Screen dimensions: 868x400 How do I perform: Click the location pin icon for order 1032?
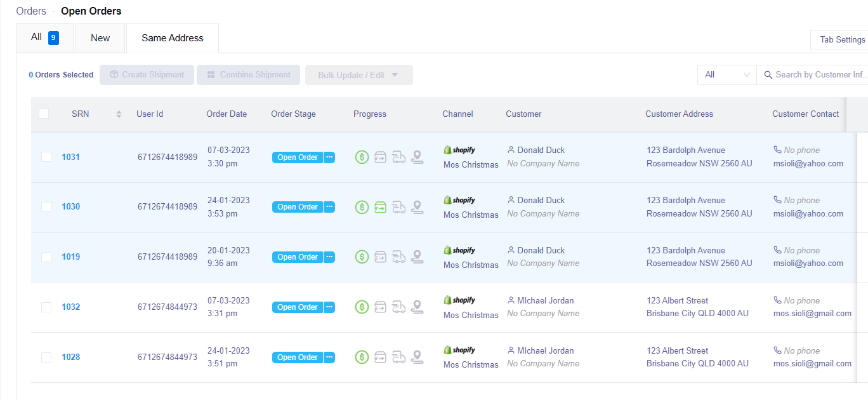417,307
